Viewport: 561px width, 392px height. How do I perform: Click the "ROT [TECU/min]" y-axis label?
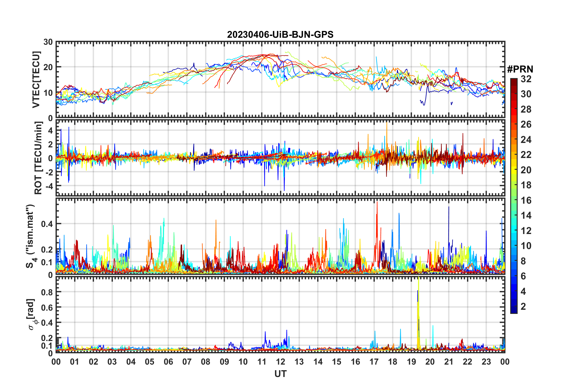click(x=38, y=158)
